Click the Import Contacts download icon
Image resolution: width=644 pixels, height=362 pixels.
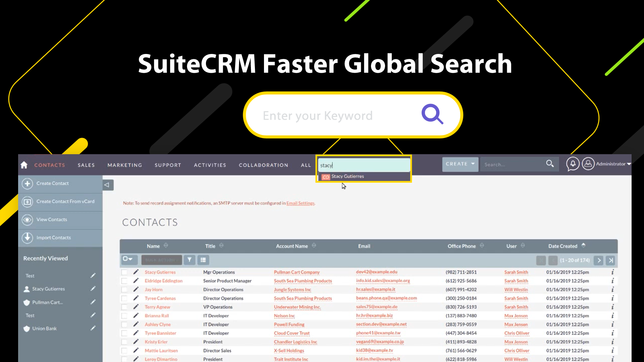pyautogui.click(x=27, y=238)
